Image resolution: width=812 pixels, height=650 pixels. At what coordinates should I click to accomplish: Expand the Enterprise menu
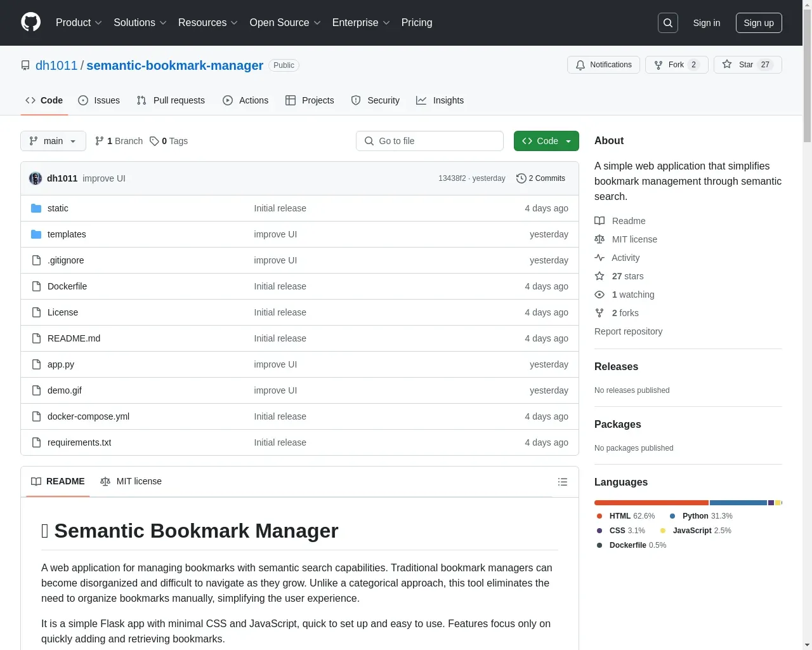pos(361,22)
